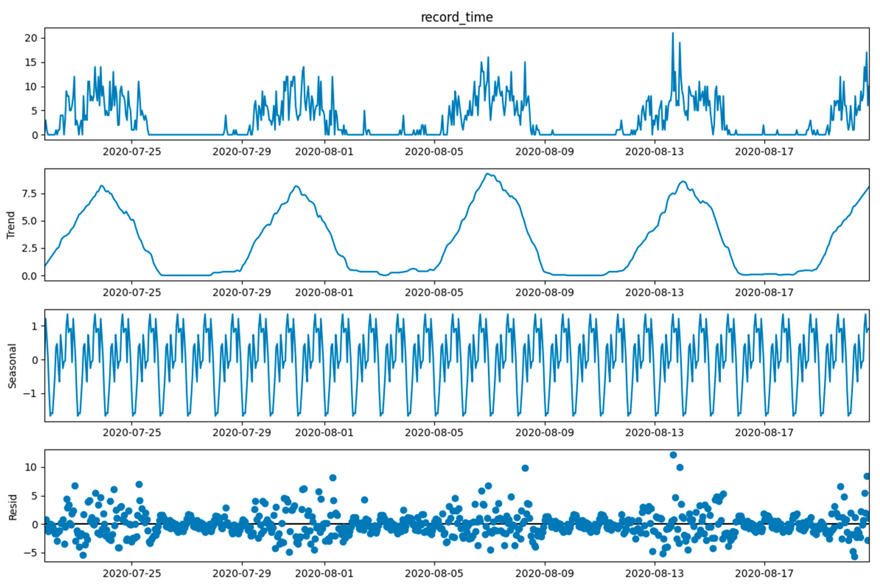Click the 20 y-tick on the top plot
Image resolution: width=880 pixels, height=588 pixels.
[31, 38]
